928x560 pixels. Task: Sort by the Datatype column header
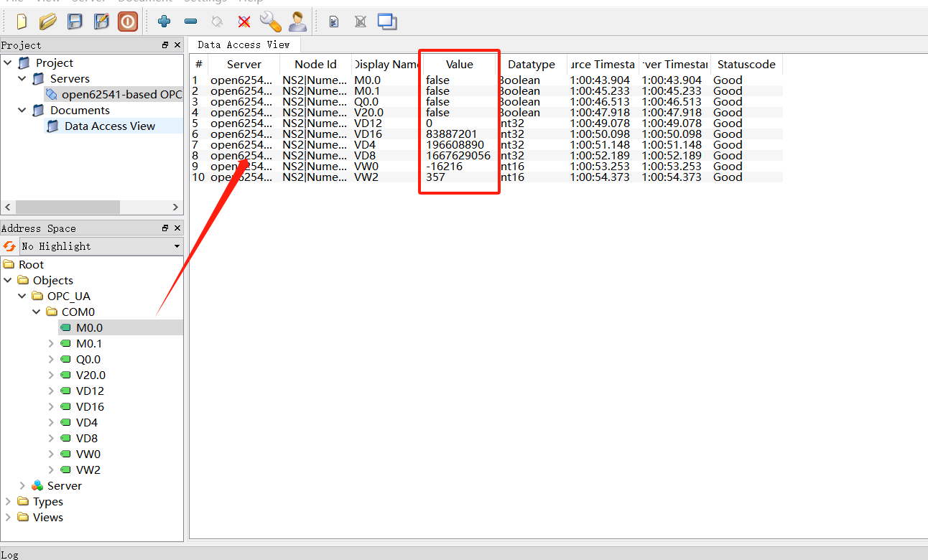click(x=532, y=65)
